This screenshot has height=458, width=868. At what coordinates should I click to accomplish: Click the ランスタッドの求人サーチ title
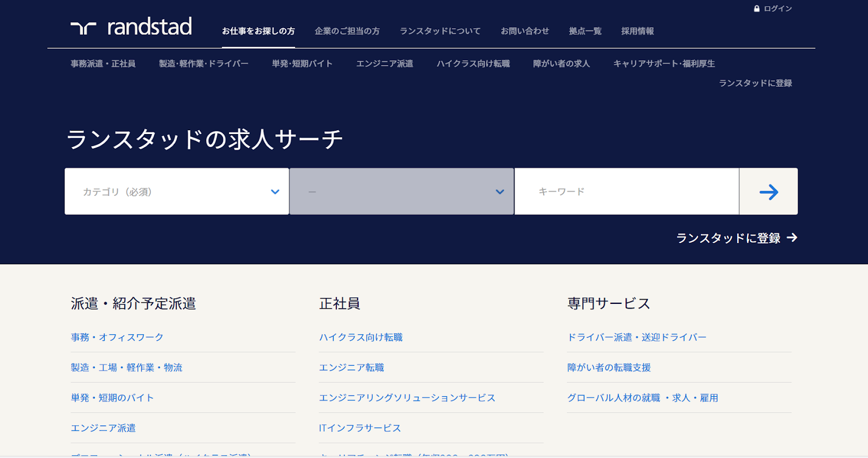tap(205, 139)
